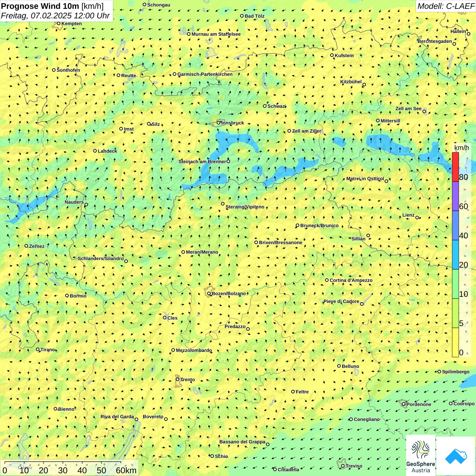
Task: Click the Landeck location marker
Action: [95, 151]
